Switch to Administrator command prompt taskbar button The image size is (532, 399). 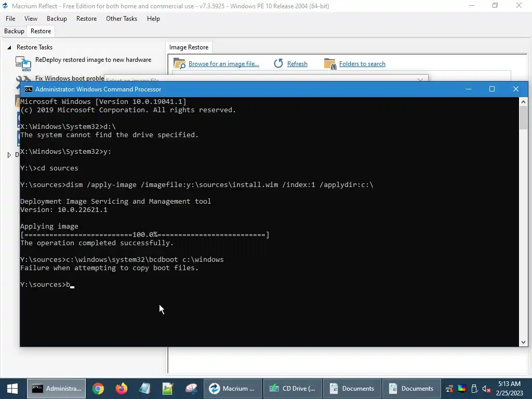point(56,389)
